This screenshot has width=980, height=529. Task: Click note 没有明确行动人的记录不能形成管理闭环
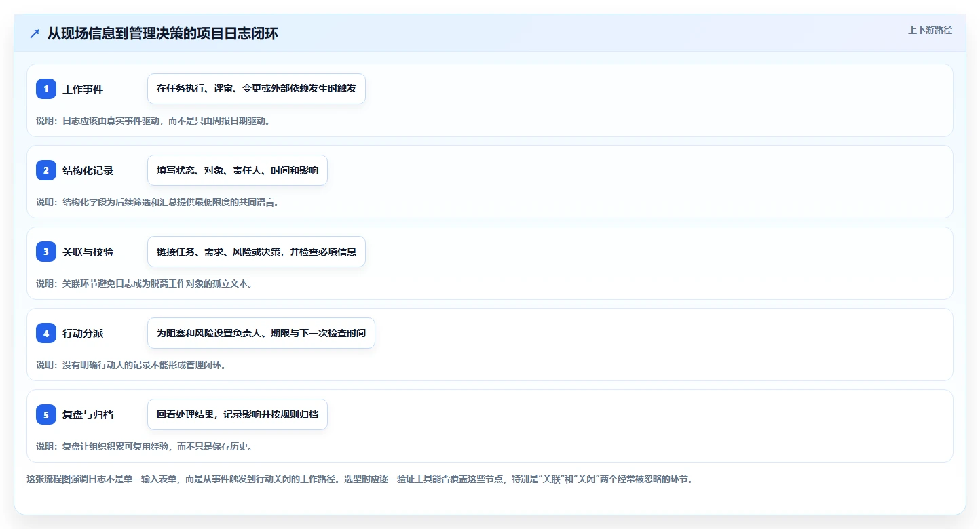[131, 365]
